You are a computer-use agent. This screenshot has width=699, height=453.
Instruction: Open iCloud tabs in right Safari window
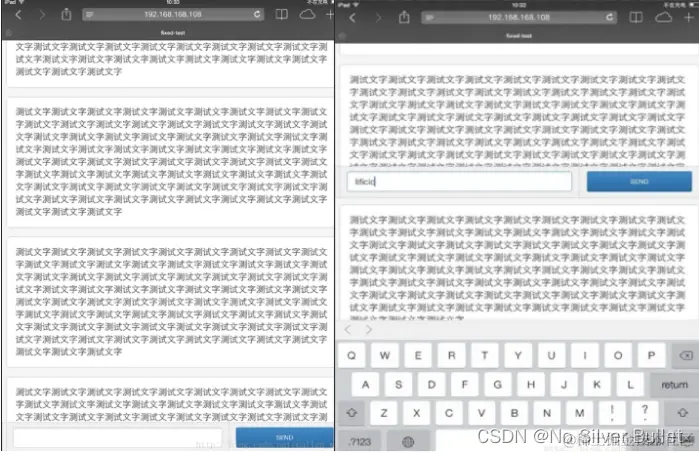pos(663,17)
